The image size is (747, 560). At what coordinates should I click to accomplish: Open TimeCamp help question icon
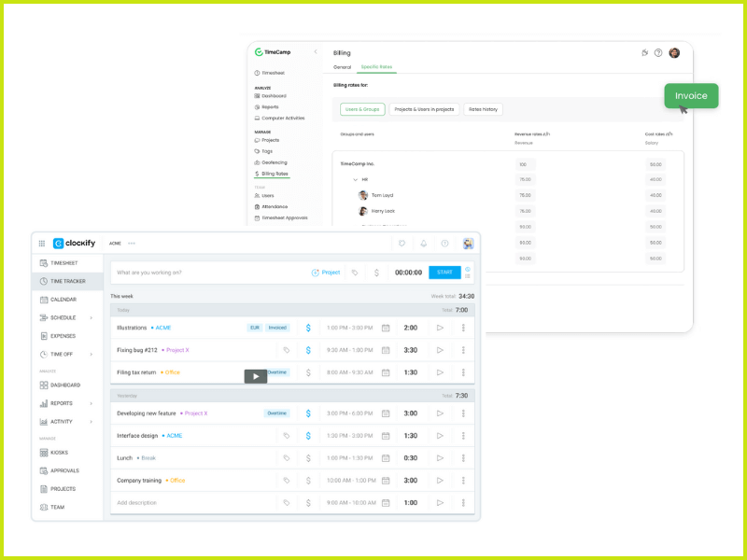coord(658,53)
